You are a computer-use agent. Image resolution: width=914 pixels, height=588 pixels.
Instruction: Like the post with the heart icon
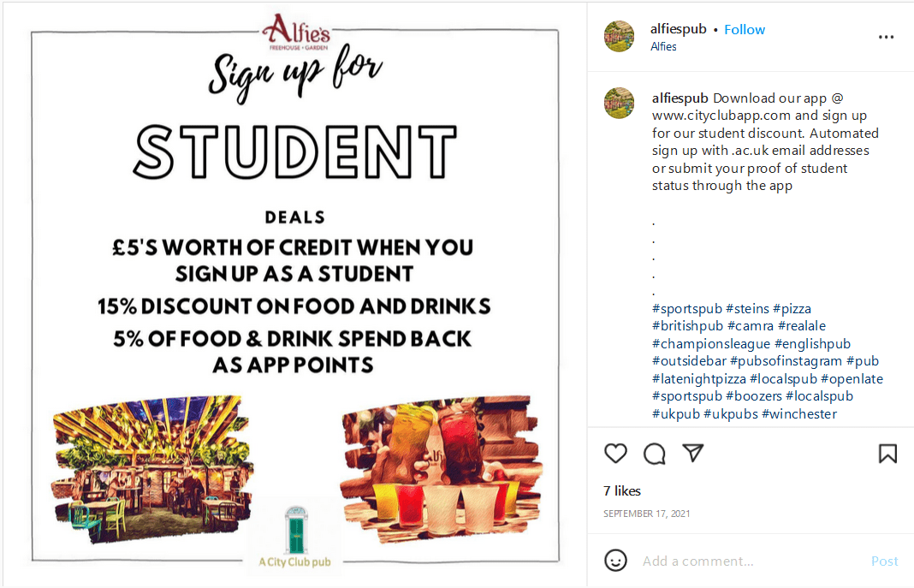coord(615,454)
